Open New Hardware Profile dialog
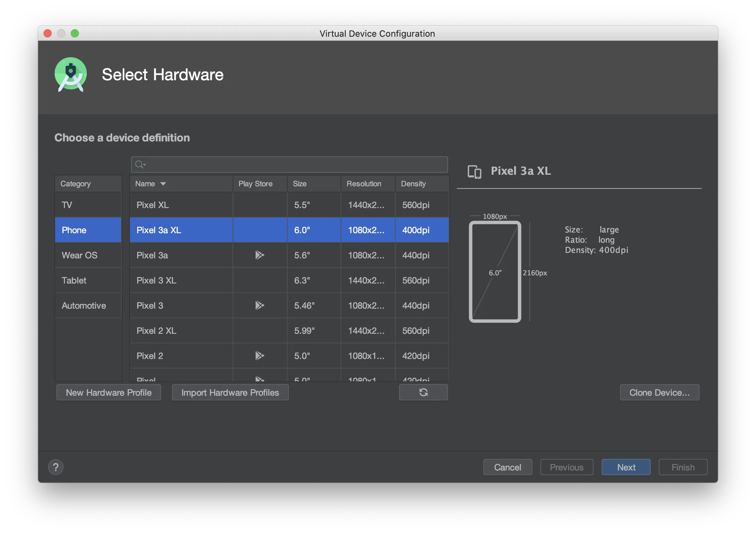Image resolution: width=756 pixels, height=533 pixels. click(109, 393)
